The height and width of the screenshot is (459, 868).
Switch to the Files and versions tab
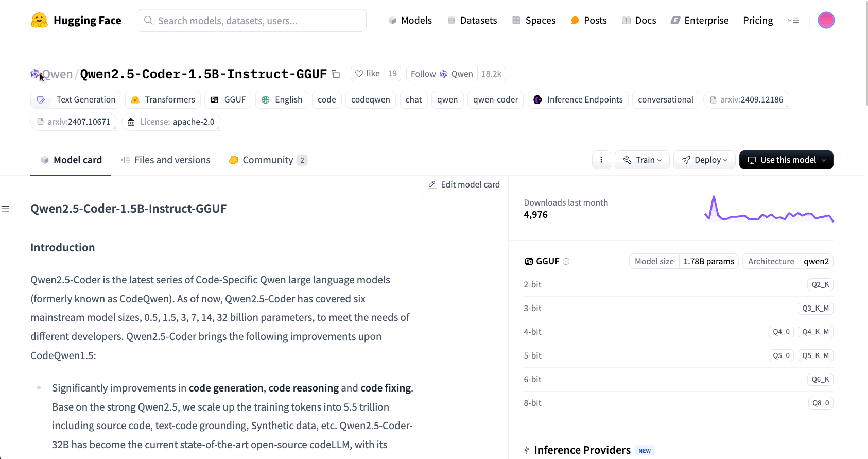(x=166, y=160)
